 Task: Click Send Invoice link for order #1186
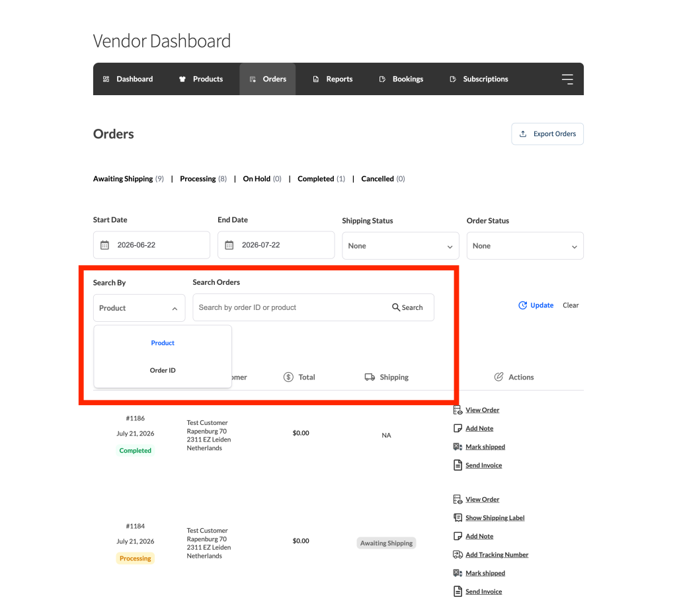pyautogui.click(x=483, y=465)
